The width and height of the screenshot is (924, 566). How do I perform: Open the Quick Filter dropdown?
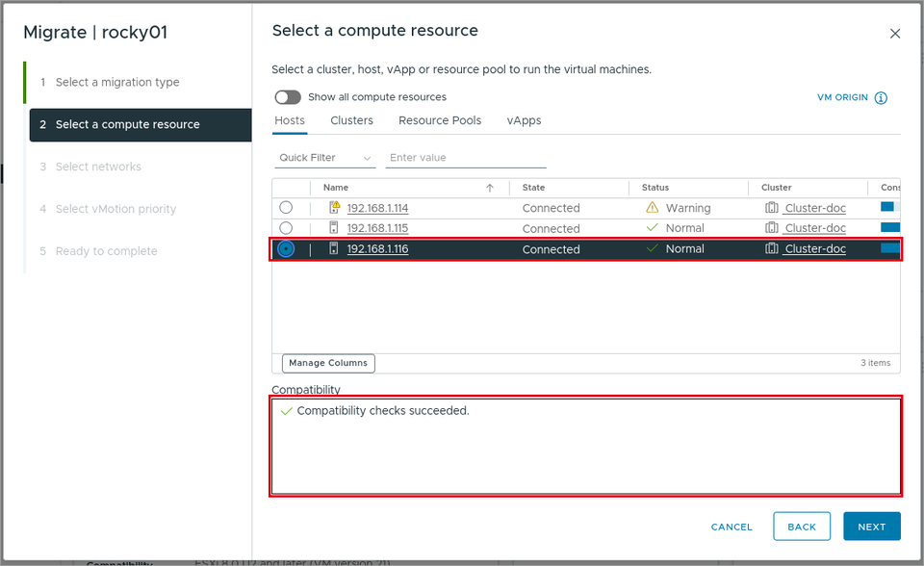(324, 158)
